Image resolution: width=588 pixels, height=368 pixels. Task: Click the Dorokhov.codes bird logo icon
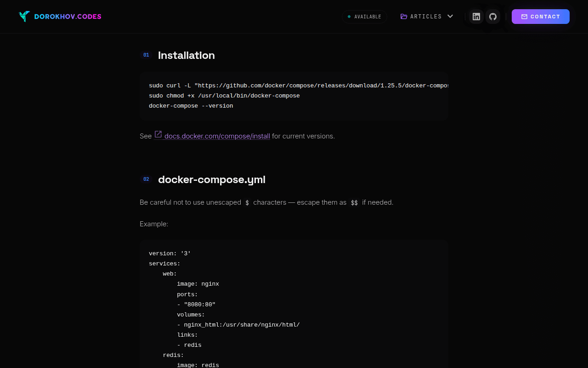click(x=24, y=17)
